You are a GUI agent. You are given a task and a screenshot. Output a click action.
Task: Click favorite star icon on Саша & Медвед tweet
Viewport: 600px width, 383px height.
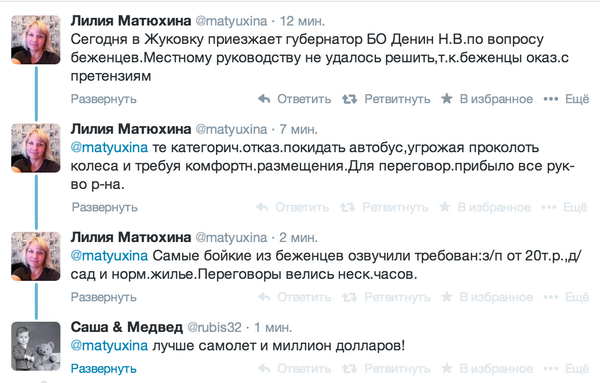pyautogui.click(x=446, y=368)
